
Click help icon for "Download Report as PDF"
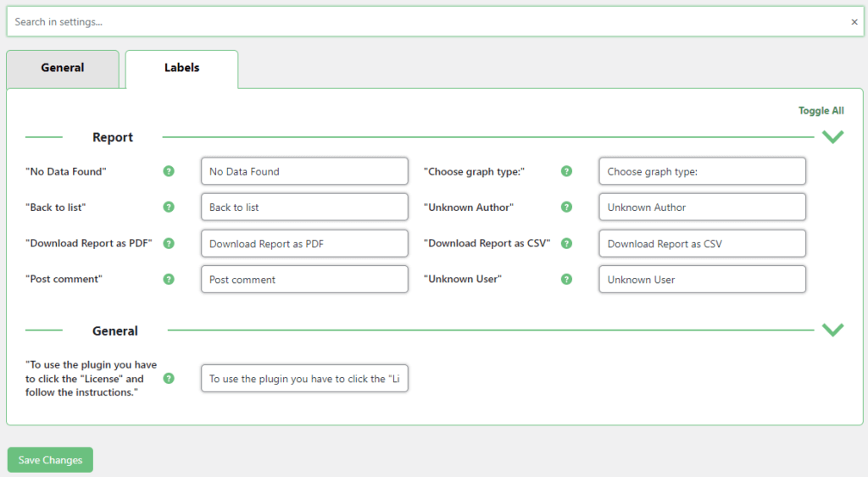click(x=169, y=243)
